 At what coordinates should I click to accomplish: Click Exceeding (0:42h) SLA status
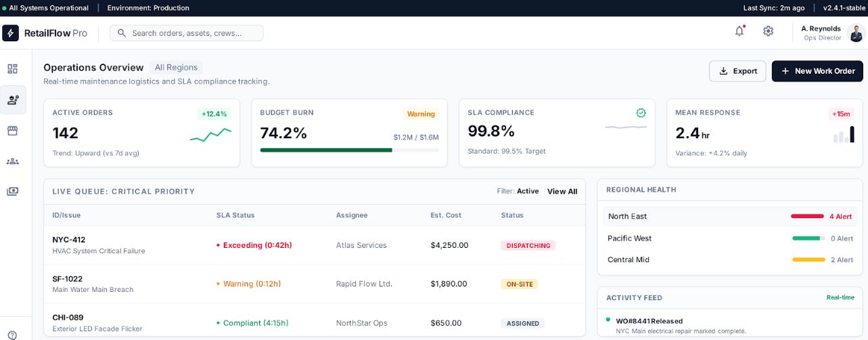pyautogui.click(x=254, y=245)
